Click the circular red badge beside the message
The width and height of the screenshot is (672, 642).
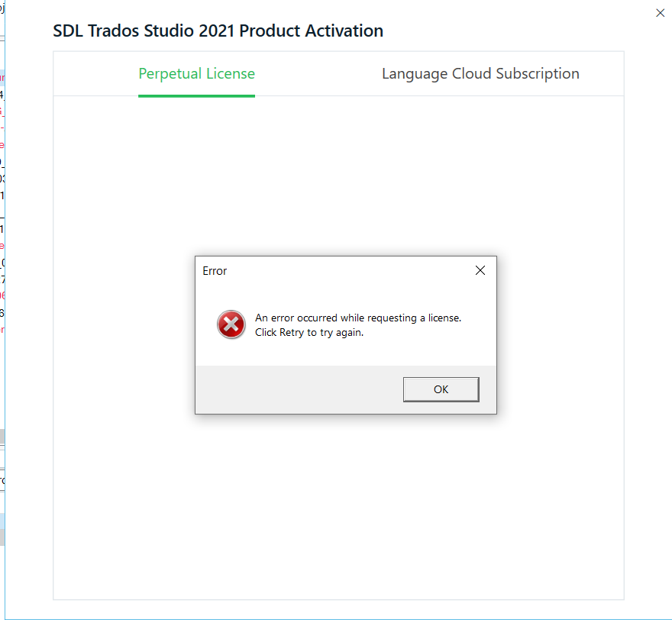(x=231, y=324)
